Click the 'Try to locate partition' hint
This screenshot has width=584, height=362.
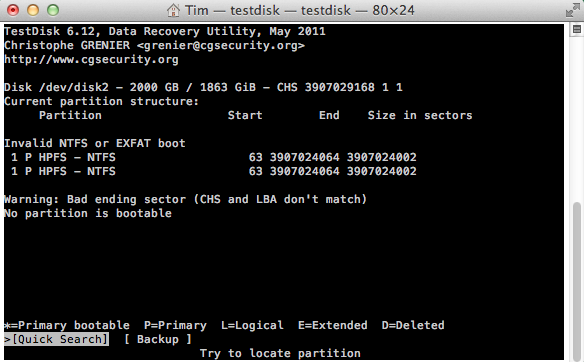click(x=280, y=353)
